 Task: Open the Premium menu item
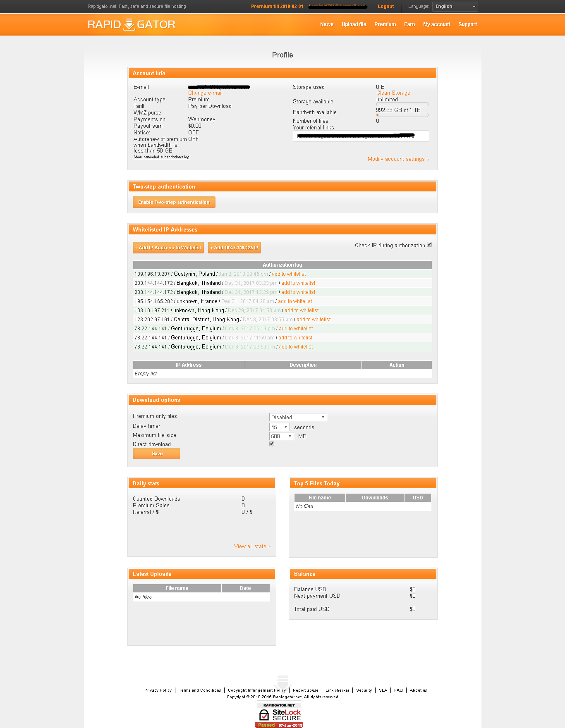pos(385,24)
